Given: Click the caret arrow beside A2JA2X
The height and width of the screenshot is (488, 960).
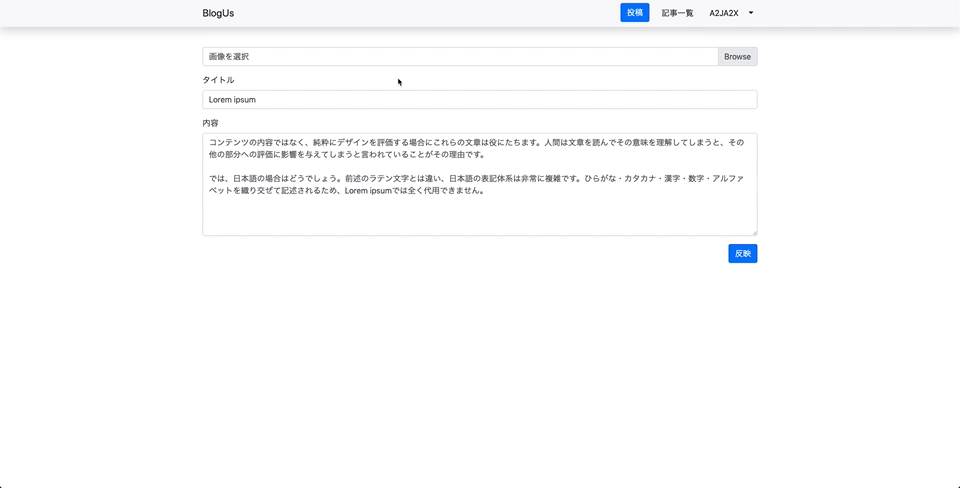Looking at the screenshot, I should click(751, 13).
